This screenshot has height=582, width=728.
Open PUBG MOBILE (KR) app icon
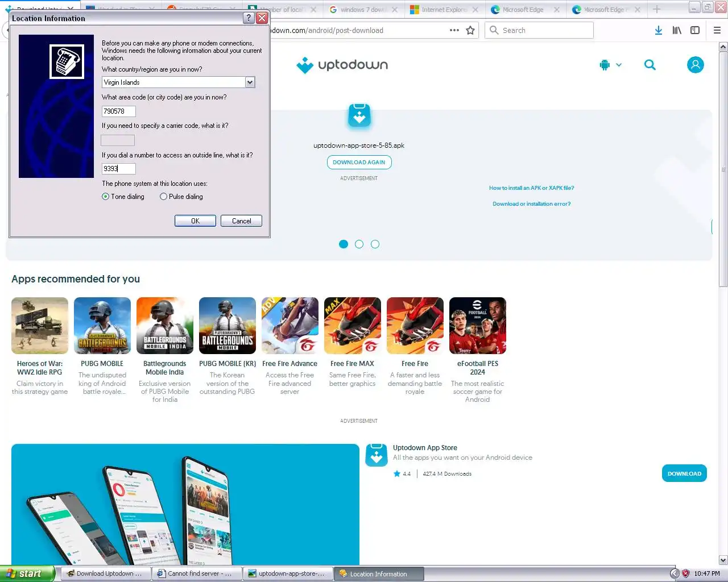[x=227, y=326]
